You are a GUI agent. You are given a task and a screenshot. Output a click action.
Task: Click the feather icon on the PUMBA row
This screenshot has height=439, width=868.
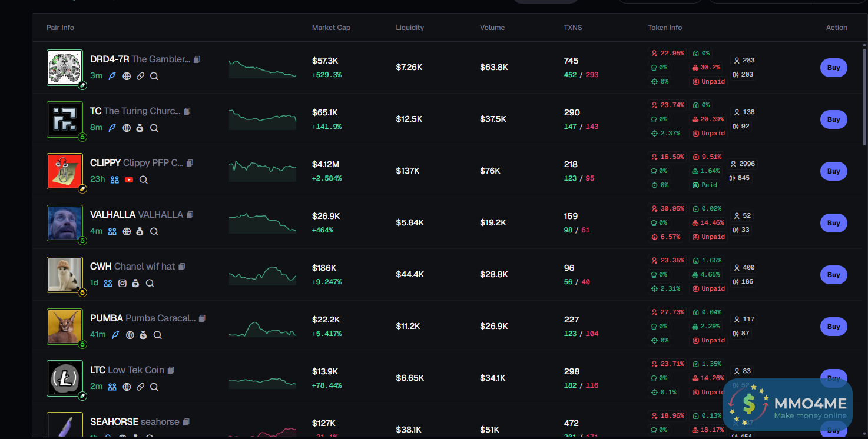pyautogui.click(x=115, y=335)
